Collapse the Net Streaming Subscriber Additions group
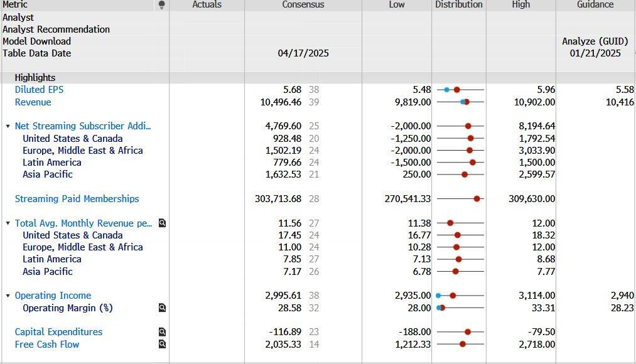This screenshot has height=364, width=636. click(x=8, y=126)
